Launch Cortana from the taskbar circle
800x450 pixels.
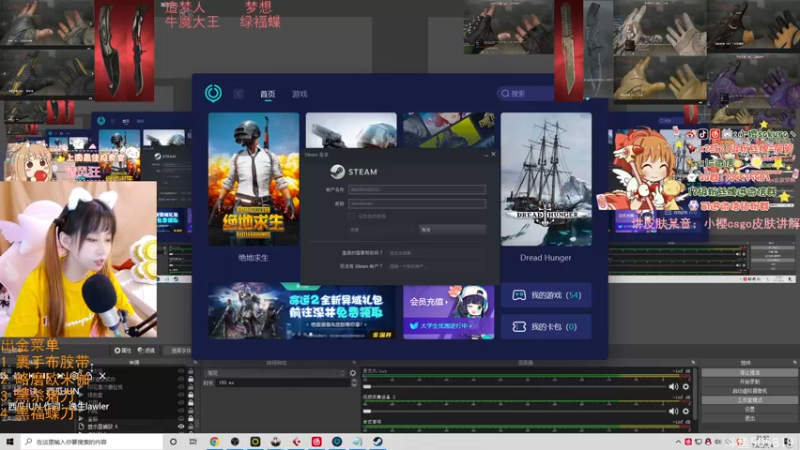(173, 442)
